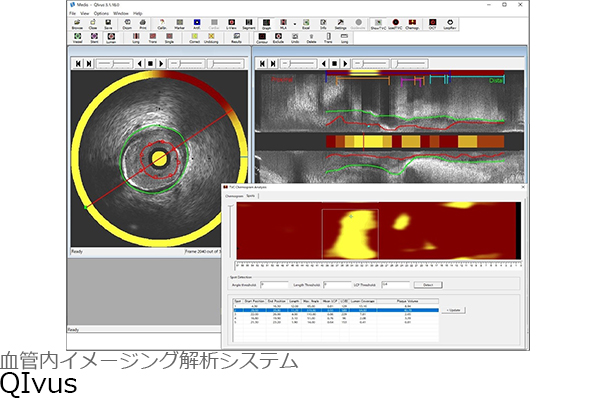Click the first slider in cross-section view toolbar
The image size is (600, 400).
[114, 64]
